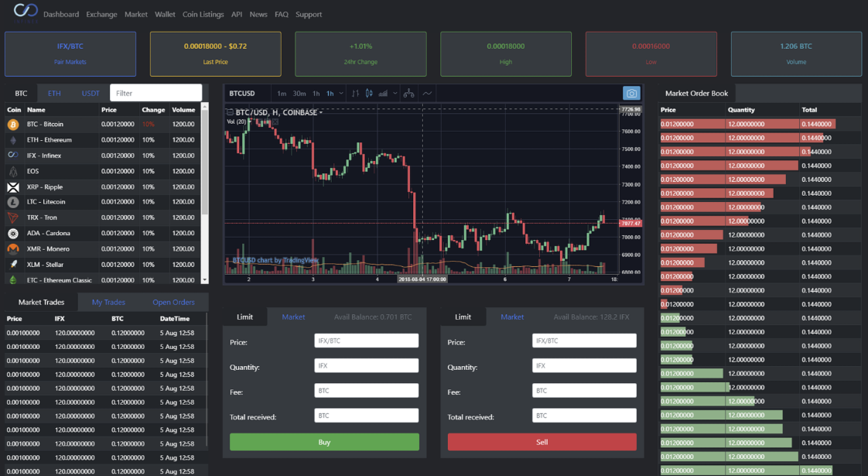Click the TRX Tron icon in coin list
This screenshot has width=868, height=476.
pos(12,217)
